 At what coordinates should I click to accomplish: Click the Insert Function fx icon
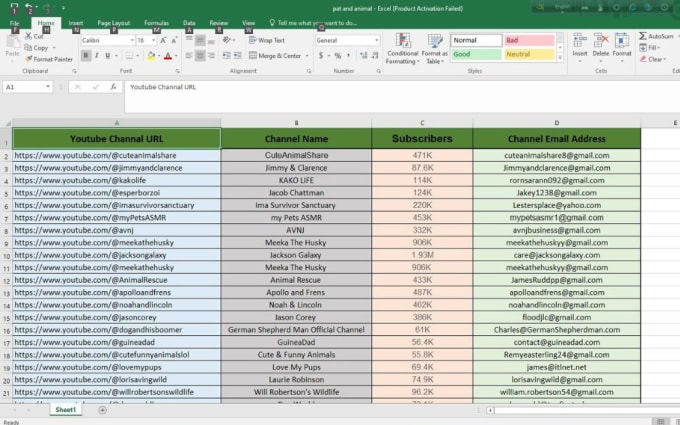click(x=113, y=87)
